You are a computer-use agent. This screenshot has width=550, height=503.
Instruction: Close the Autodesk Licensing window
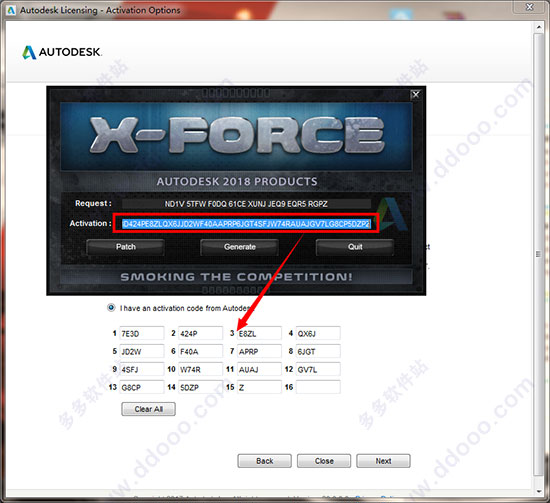coord(530,7)
